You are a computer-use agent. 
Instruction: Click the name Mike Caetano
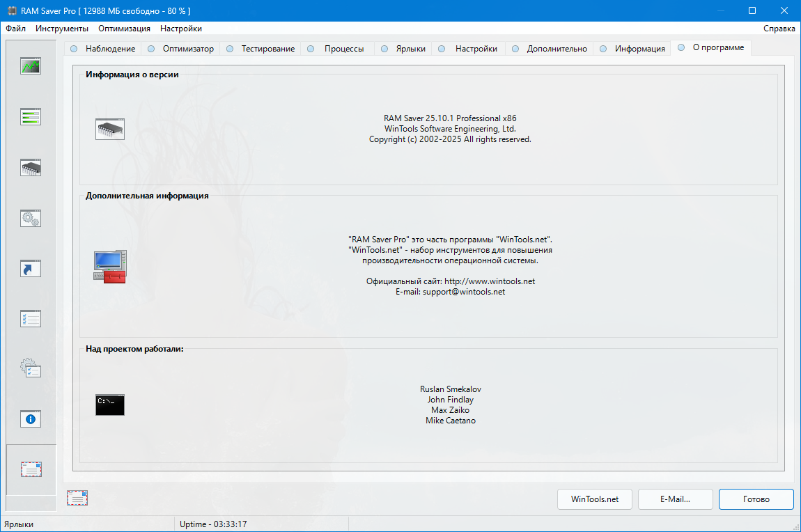451,421
